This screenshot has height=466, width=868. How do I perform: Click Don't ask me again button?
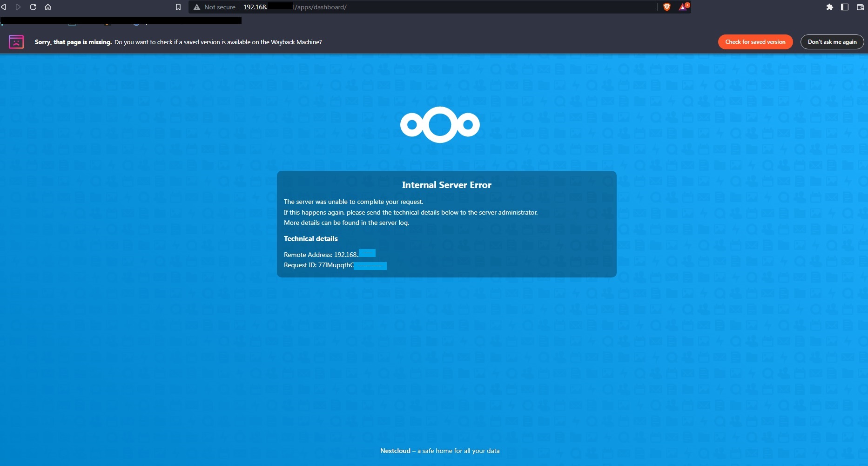point(832,42)
